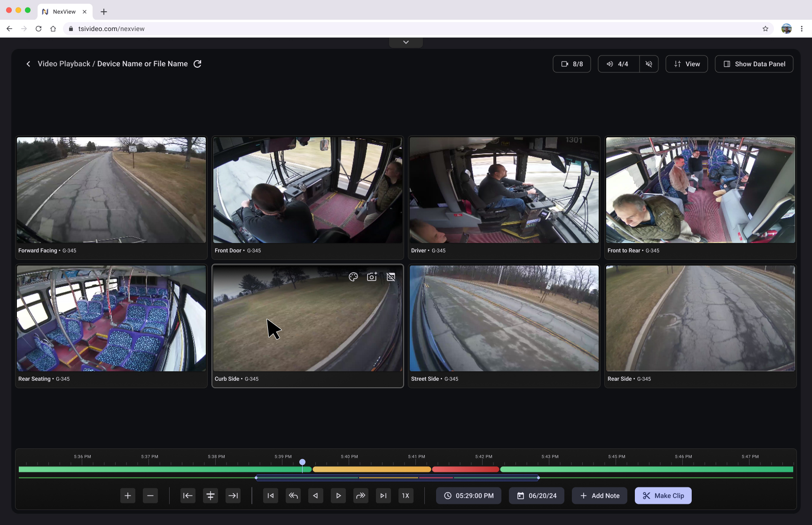Switch to the NexView browser tab
Screen dimensions: 812x525
64,12
